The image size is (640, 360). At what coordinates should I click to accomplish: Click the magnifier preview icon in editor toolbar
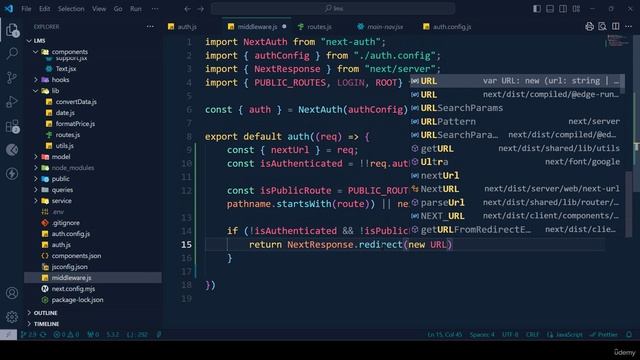click(x=602, y=27)
